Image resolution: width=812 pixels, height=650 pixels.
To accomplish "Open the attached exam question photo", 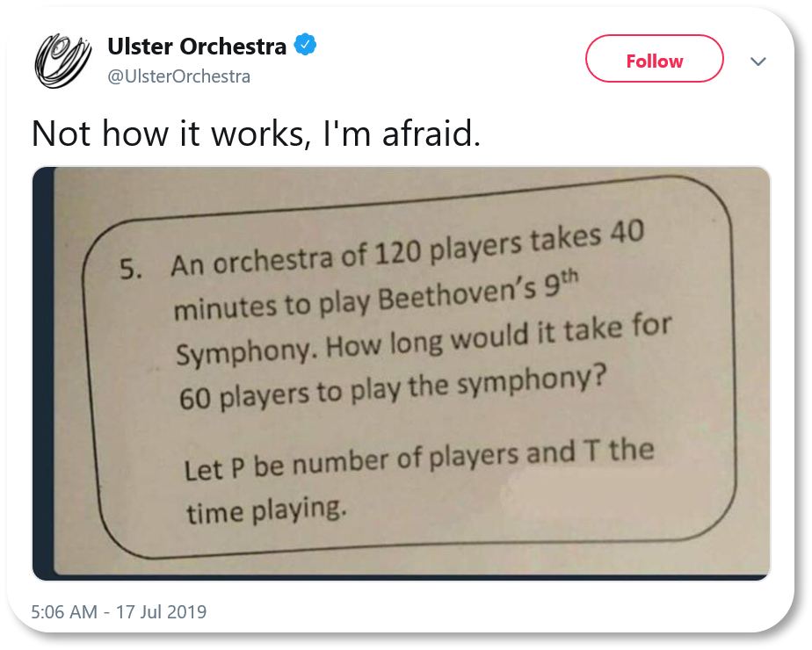I will tap(401, 373).
